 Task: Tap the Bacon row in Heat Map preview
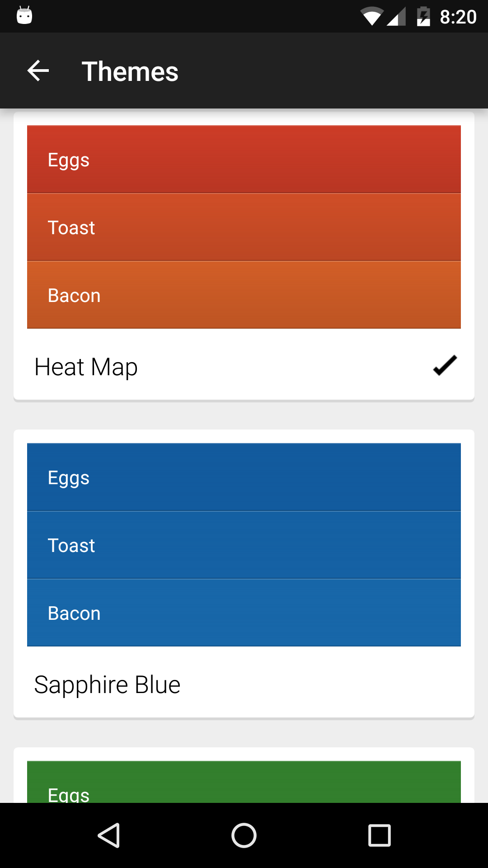[x=244, y=295]
